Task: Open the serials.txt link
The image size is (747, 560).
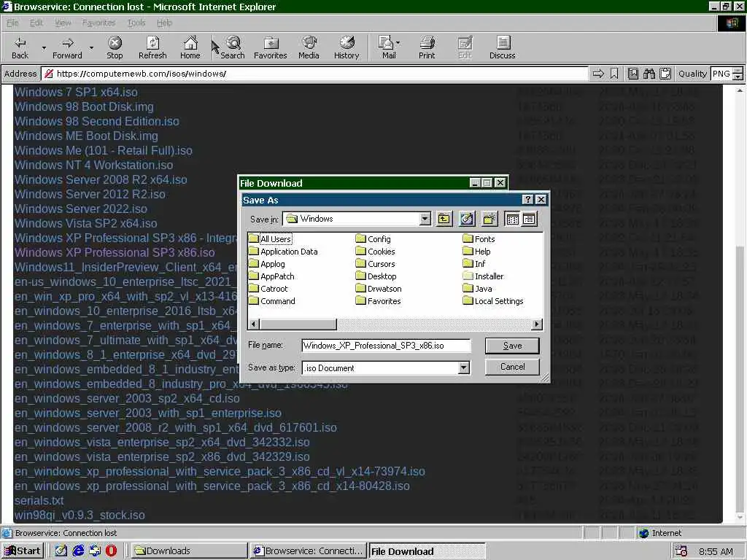Action: pyautogui.click(x=39, y=500)
